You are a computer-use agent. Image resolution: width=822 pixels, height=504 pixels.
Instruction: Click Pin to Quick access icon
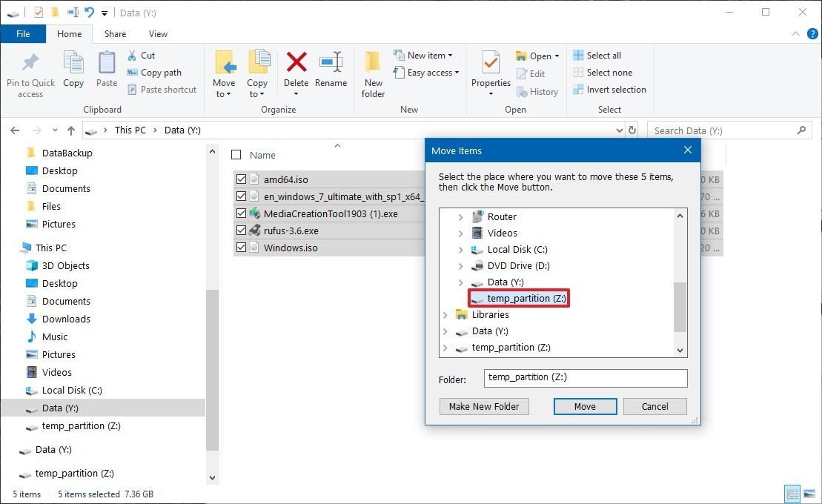pyautogui.click(x=30, y=64)
